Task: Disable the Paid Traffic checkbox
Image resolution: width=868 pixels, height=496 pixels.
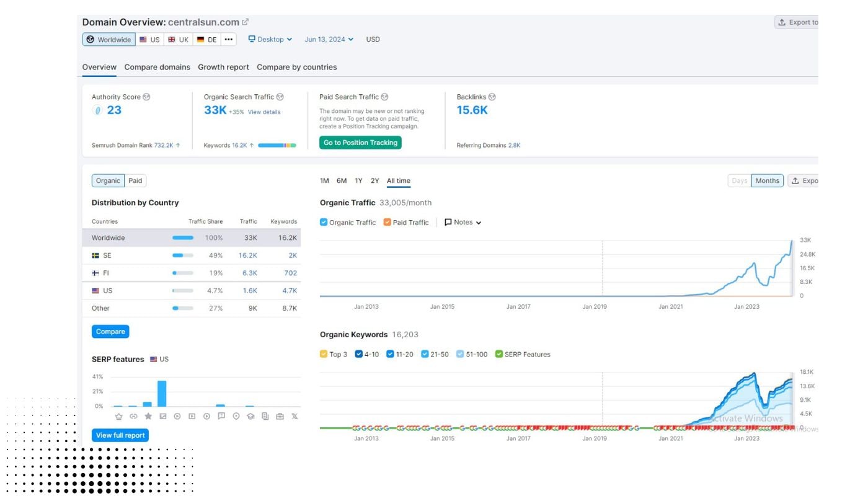Action: [387, 222]
